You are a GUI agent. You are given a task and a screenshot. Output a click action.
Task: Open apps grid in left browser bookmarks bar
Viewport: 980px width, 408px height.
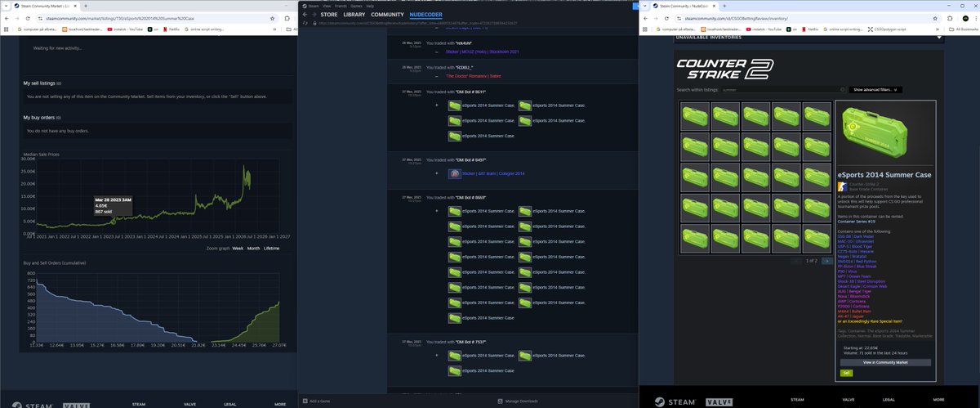[x=6, y=29]
